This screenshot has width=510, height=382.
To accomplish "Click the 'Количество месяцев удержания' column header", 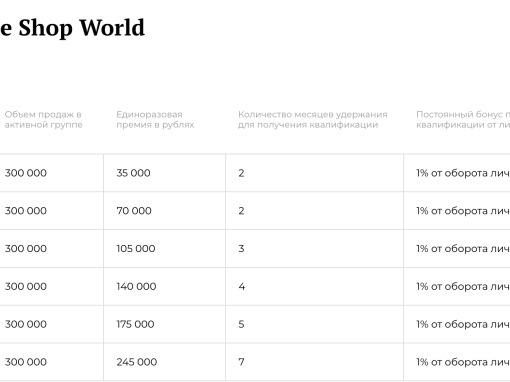I will click(x=312, y=119).
